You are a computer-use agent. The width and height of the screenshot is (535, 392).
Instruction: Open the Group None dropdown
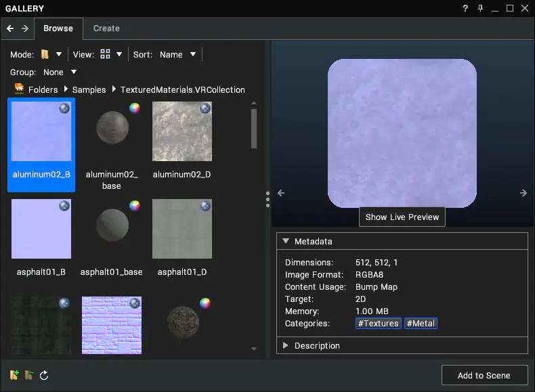[60, 72]
